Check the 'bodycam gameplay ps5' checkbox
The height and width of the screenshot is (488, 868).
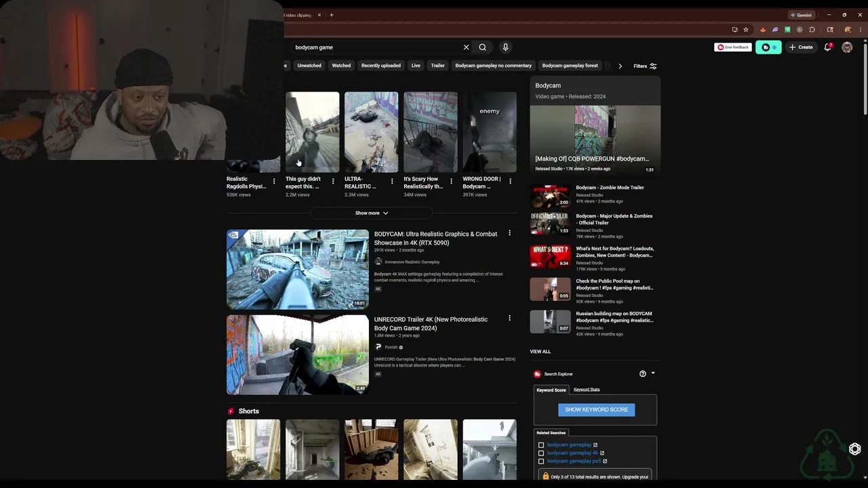click(540, 462)
